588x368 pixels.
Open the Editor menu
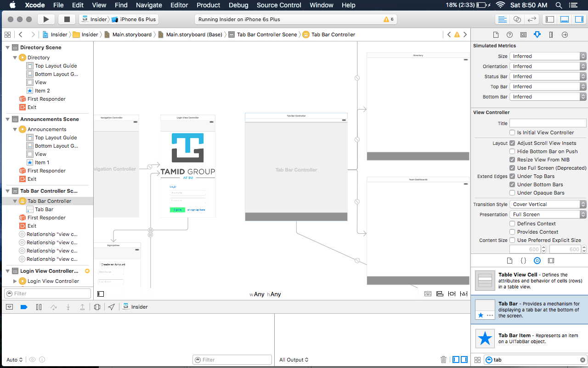click(179, 5)
